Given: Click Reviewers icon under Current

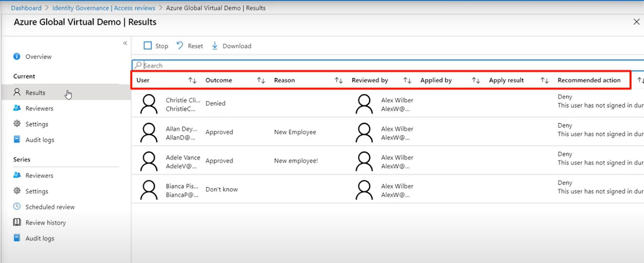Looking at the screenshot, I should pos(17,108).
